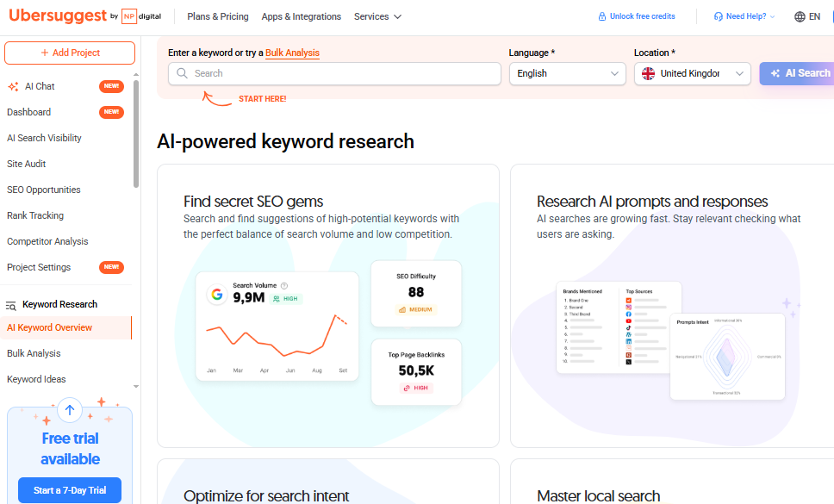Image resolution: width=834 pixels, height=504 pixels.
Task: Open AI Search Visibility
Action: 44,138
